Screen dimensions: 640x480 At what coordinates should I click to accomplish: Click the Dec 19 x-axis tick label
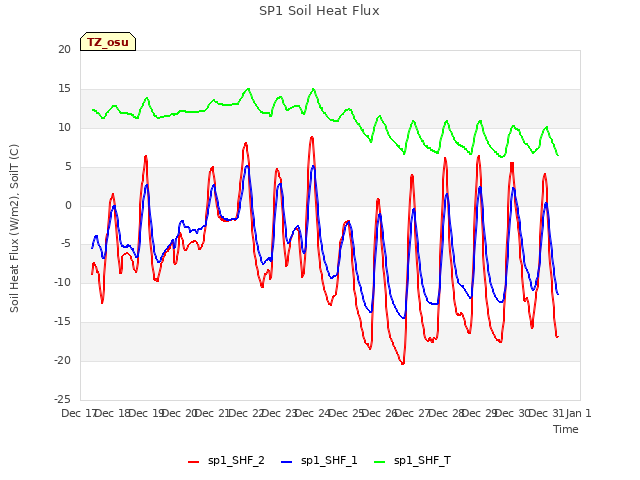tap(145, 413)
